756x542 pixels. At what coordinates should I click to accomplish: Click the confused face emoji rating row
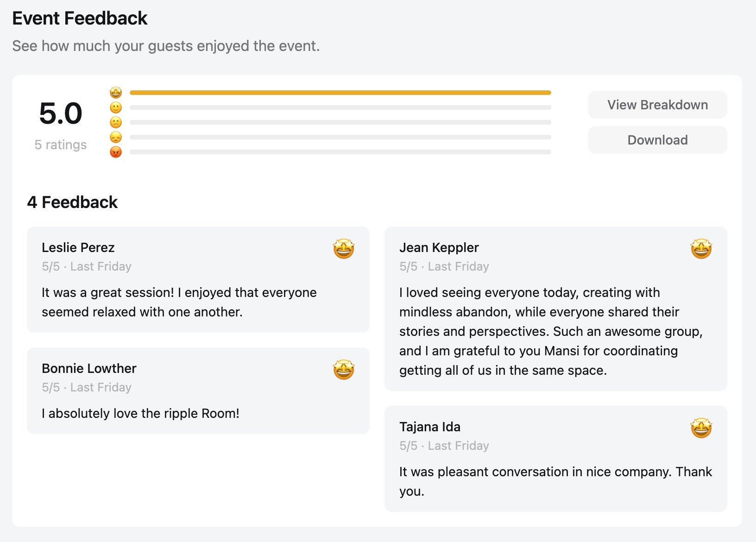[116, 122]
